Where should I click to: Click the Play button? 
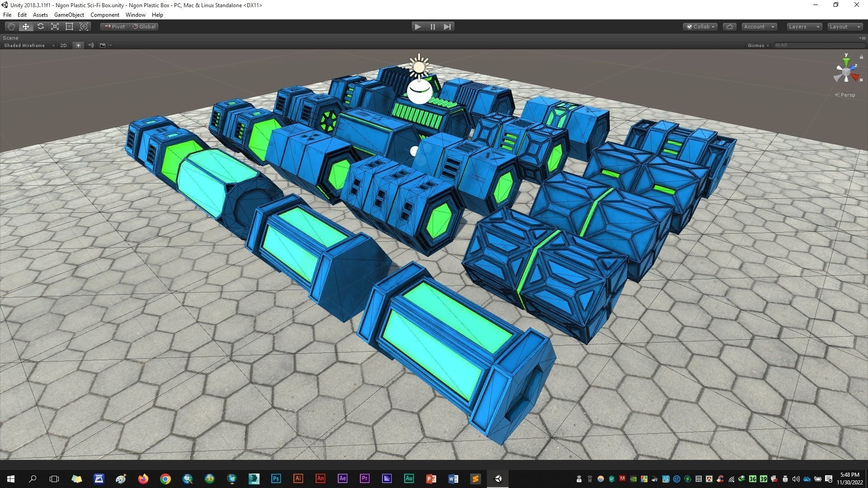click(x=418, y=27)
